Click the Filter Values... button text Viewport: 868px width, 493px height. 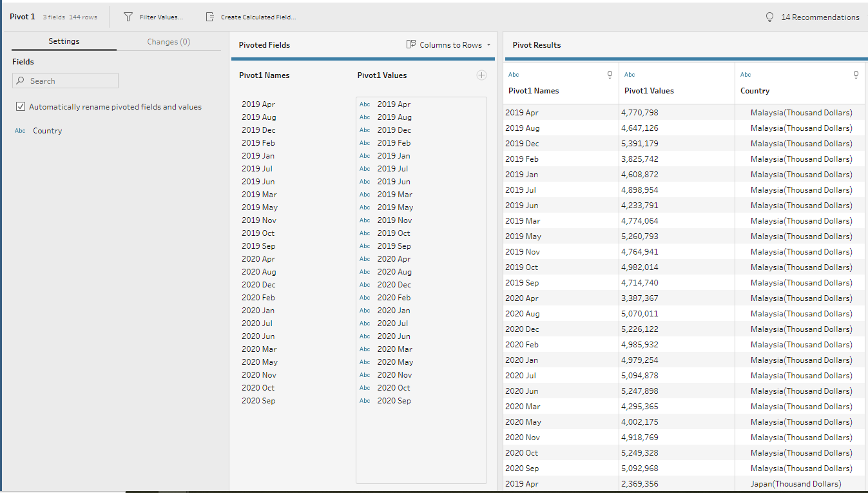point(161,17)
